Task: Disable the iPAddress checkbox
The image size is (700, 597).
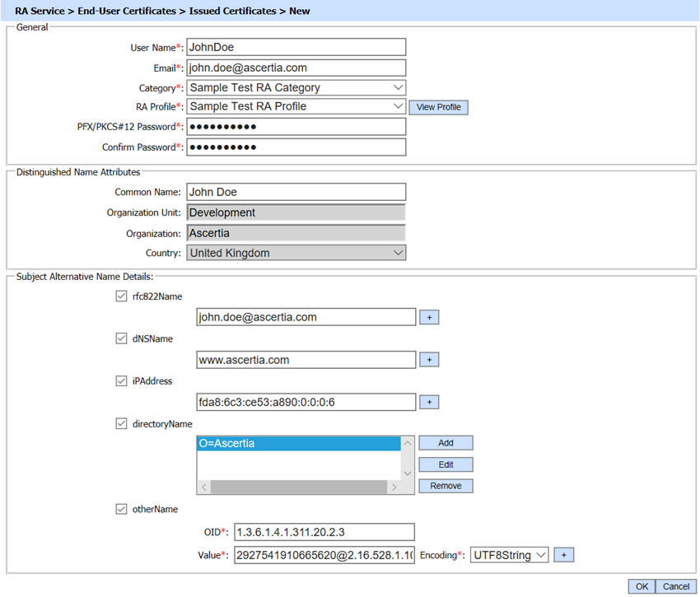Action: click(x=122, y=381)
